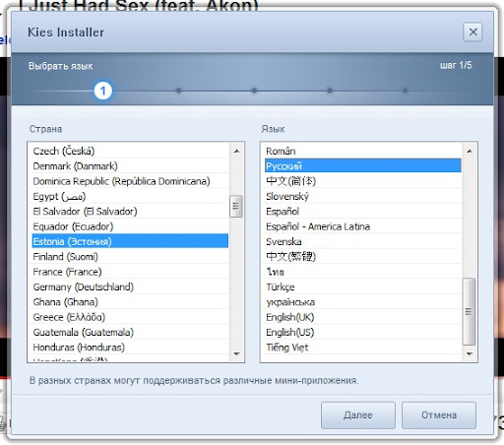Select Czech (Česká) country entry
This screenshot has height=445, width=504.
130,151
